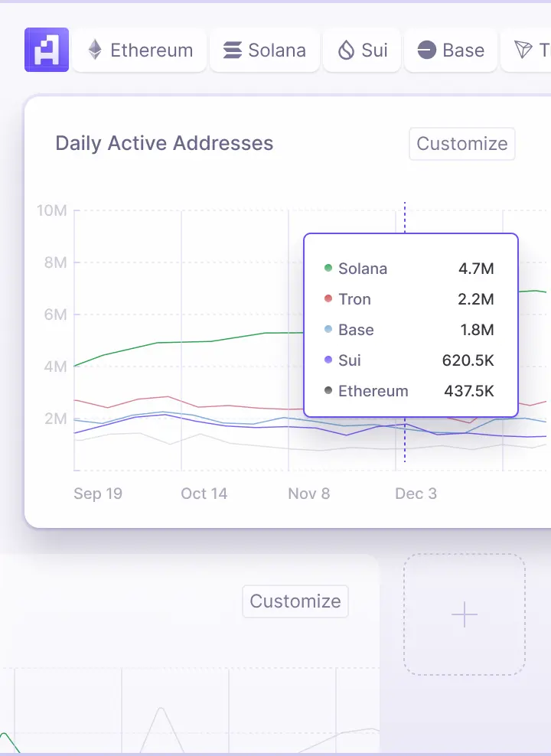Click the Ethereum row in tooltip

tap(409, 391)
